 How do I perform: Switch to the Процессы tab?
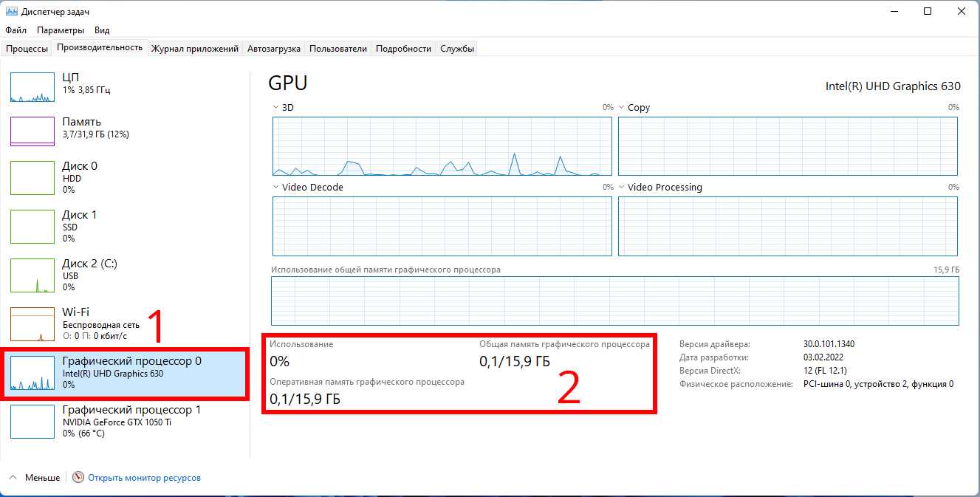click(x=27, y=48)
